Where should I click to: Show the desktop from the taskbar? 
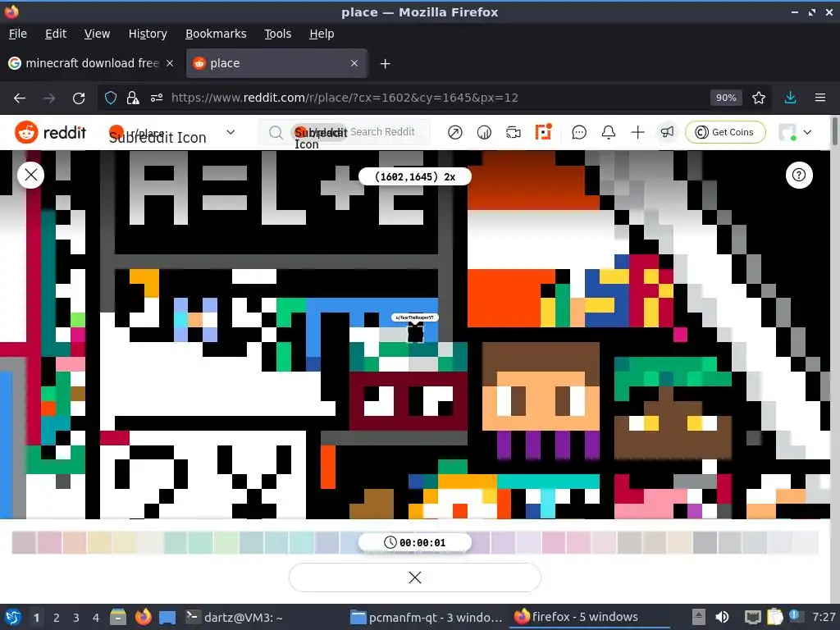(167, 617)
